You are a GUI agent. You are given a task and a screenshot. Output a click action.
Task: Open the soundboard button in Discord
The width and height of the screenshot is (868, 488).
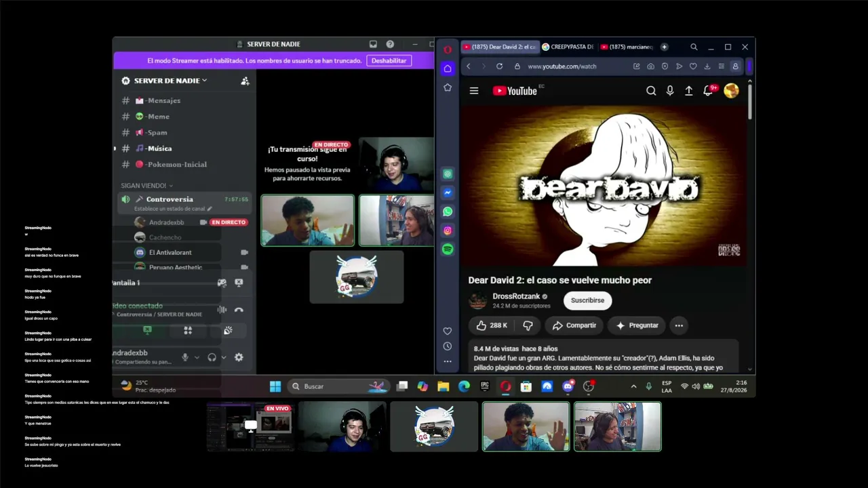[x=228, y=330]
